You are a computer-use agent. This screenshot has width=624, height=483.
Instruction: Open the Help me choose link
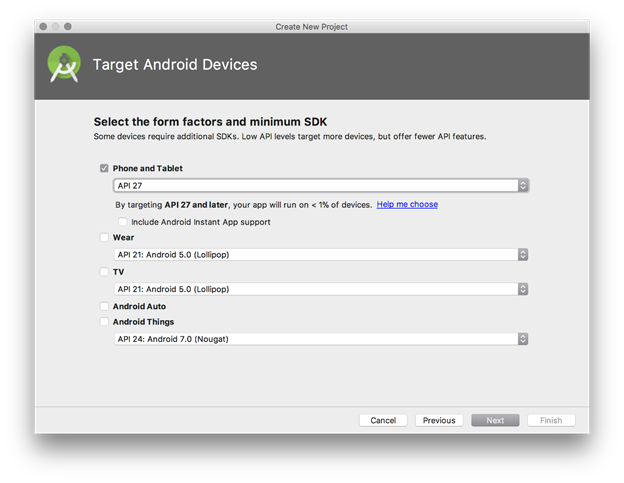(x=407, y=204)
